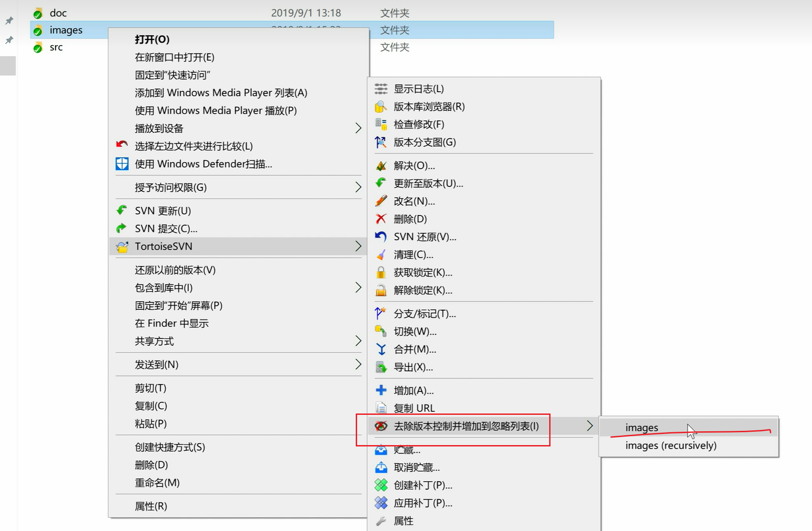This screenshot has height=531, width=812.
Task: Click the Copy URL document icon
Action: (x=381, y=408)
